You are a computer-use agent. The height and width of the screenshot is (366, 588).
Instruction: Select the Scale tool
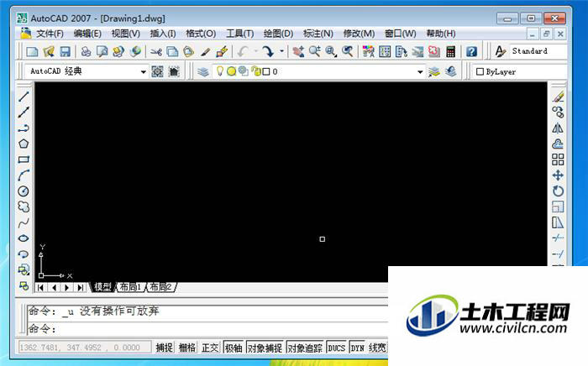click(558, 207)
